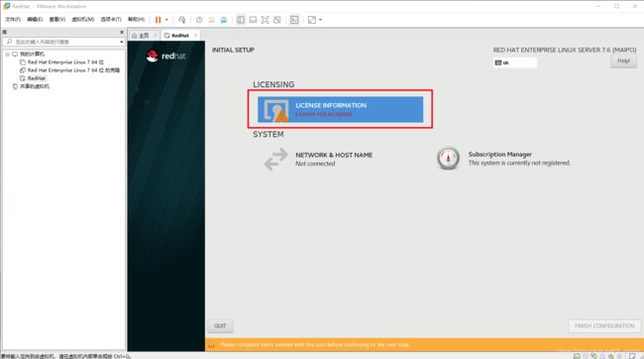This screenshot has height=359, width=644.
Task: Select Red Hat Enterprise Linux 7 64 位 的克隆
Action: 73,70
